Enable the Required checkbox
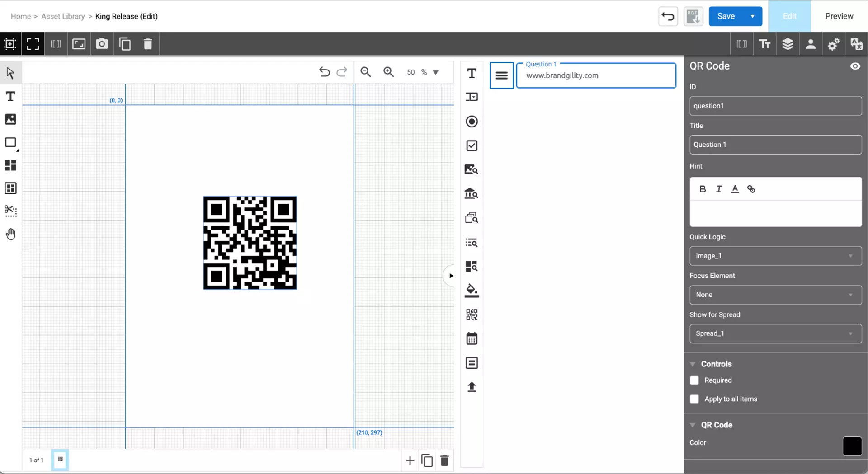 coord(694,380)
